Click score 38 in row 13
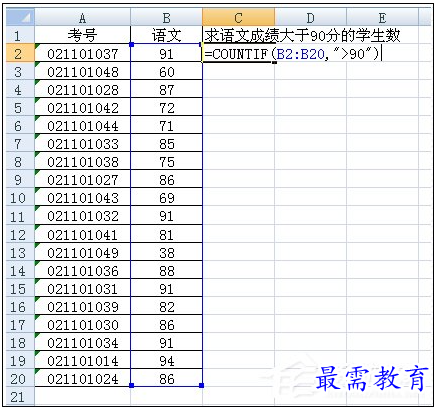The height and width of the screenshot is (410, 437). 166,252
